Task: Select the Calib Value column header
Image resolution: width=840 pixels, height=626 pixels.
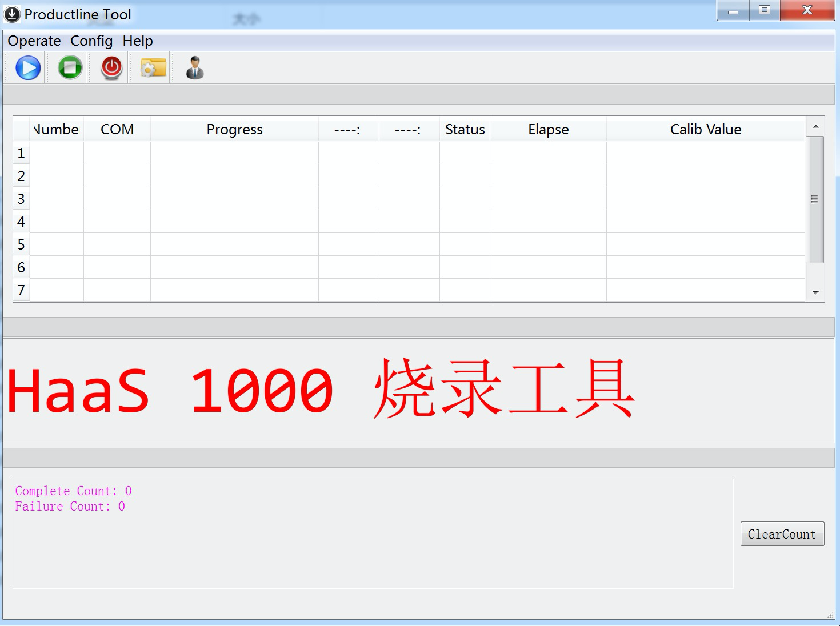Action: (x=706, y=129)
